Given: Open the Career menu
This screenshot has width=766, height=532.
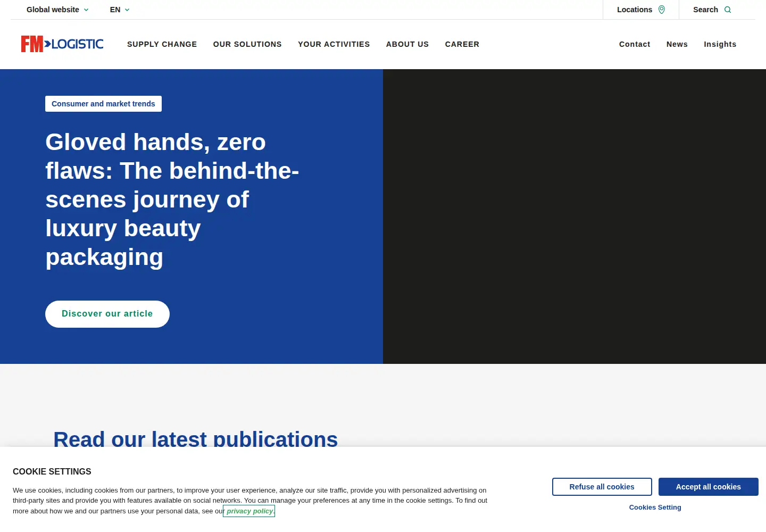Looking at the screenshot, I should 462,44.
